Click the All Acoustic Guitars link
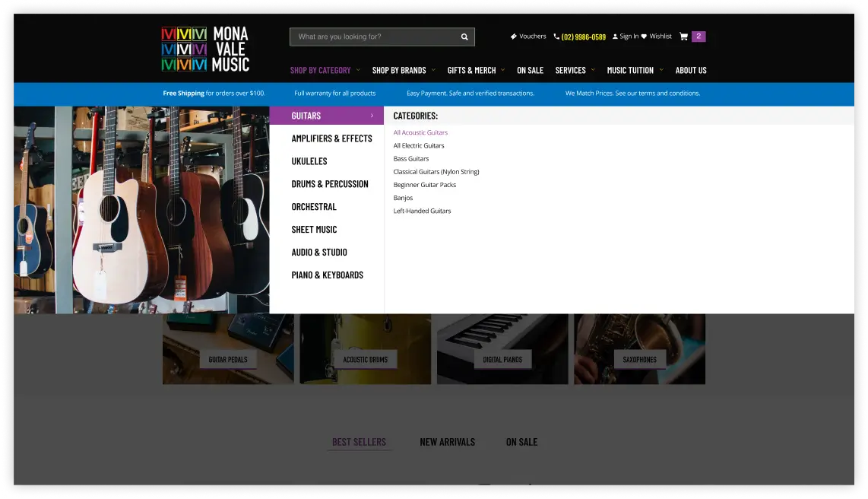 [420, 132]
